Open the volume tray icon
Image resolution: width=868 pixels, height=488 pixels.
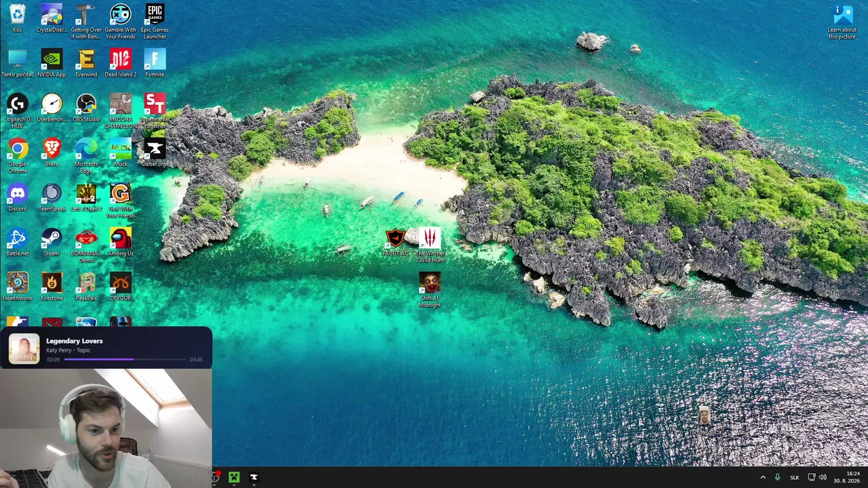click(823, 477)
